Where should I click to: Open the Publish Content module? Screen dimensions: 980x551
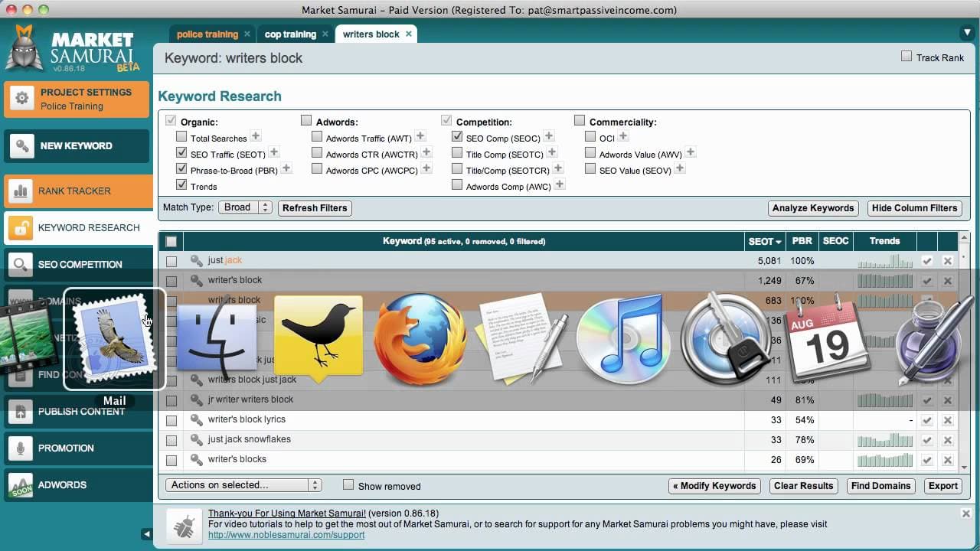tap(77, 411)
